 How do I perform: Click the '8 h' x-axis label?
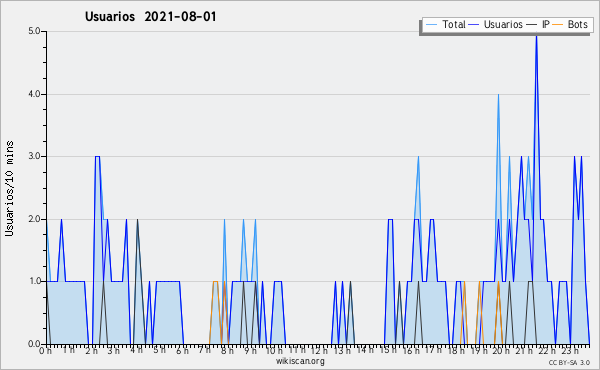click(227, 351)
